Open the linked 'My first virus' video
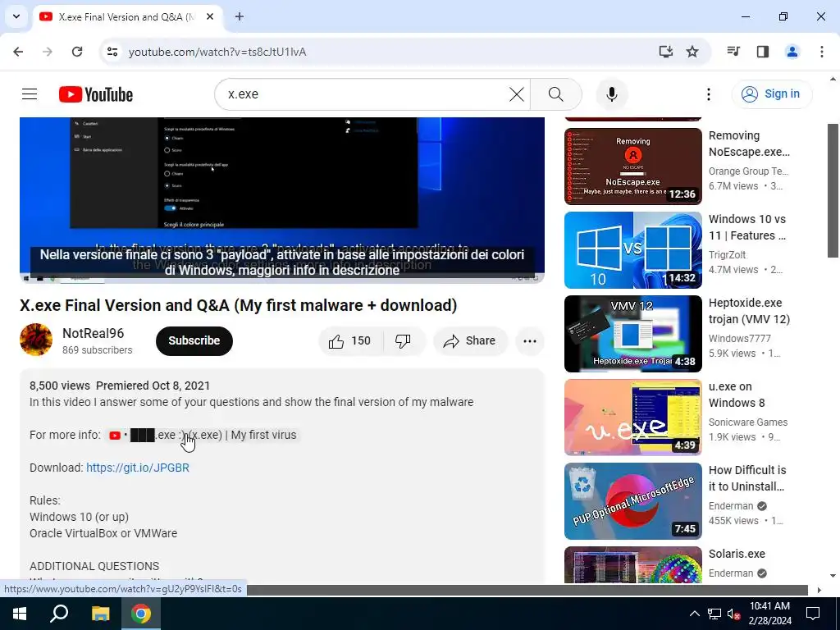Image resolution: width=840 pixels, height=630 pixels. tap(203, 435)
